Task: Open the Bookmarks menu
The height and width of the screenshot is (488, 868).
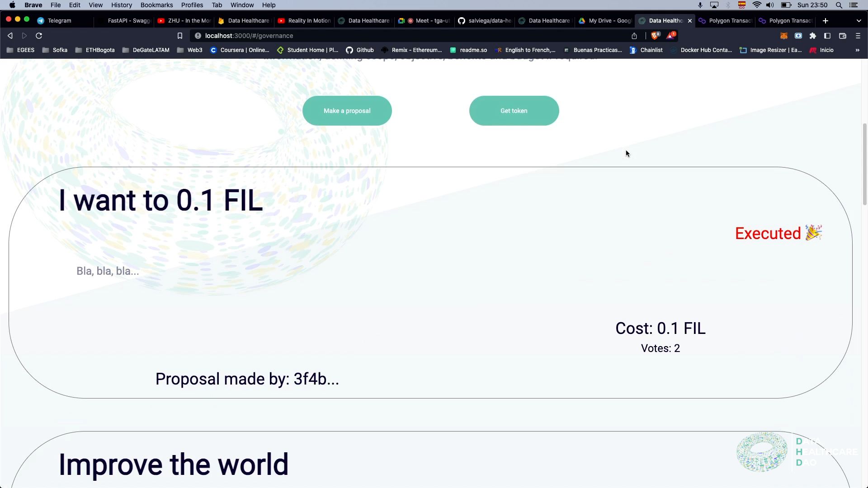Action: tap(156, 5)
